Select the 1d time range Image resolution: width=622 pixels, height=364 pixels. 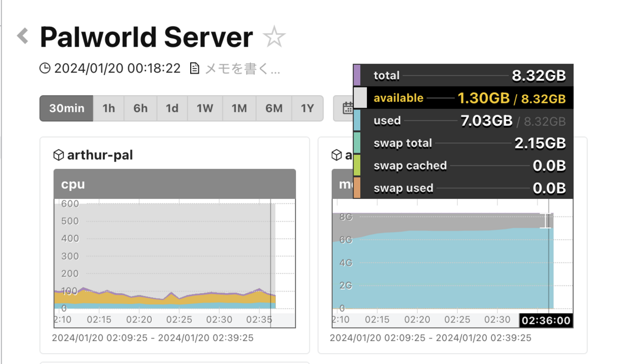pos(172,108)
